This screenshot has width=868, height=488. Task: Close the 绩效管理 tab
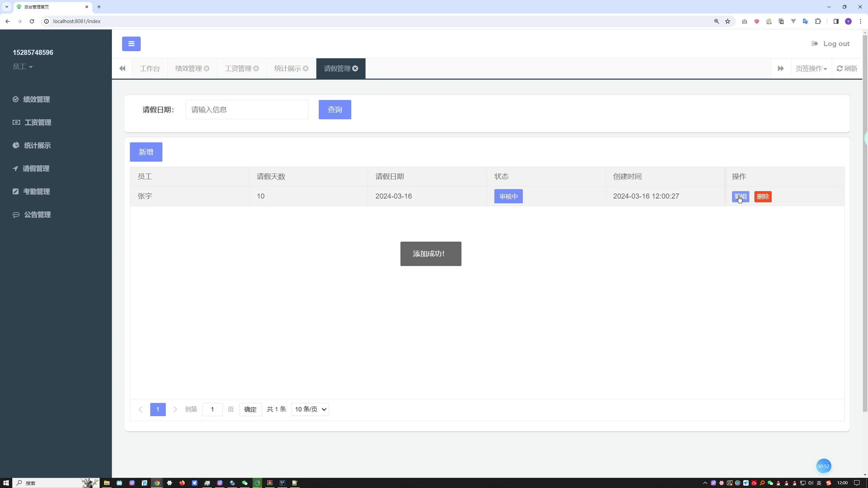206,68
